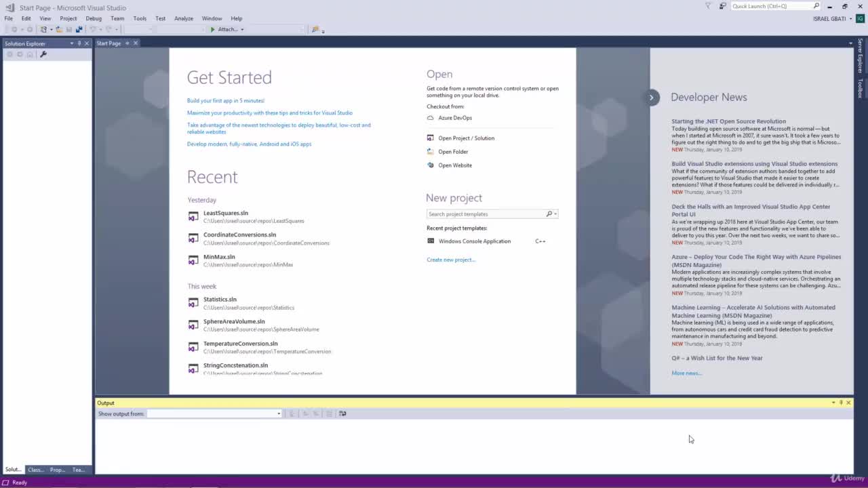
Task: Click the Visual Studio logo in title bar
Action: click(9, 7)
